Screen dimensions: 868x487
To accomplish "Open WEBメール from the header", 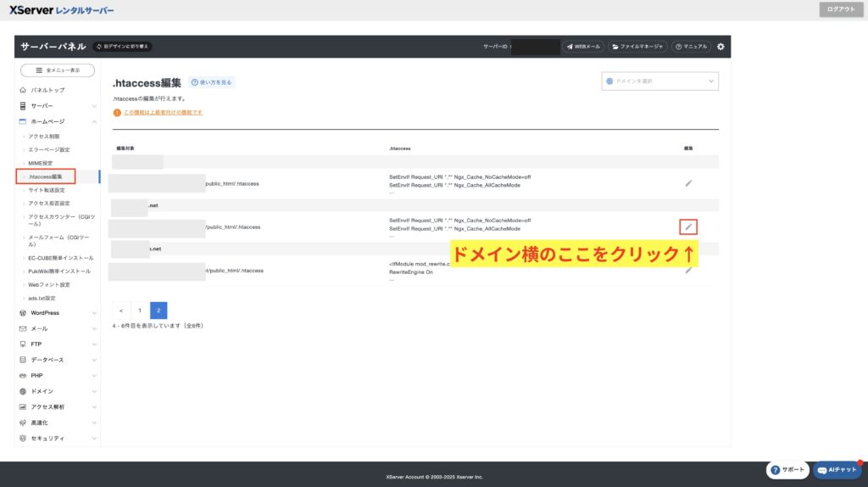I will tap(583, 47).
